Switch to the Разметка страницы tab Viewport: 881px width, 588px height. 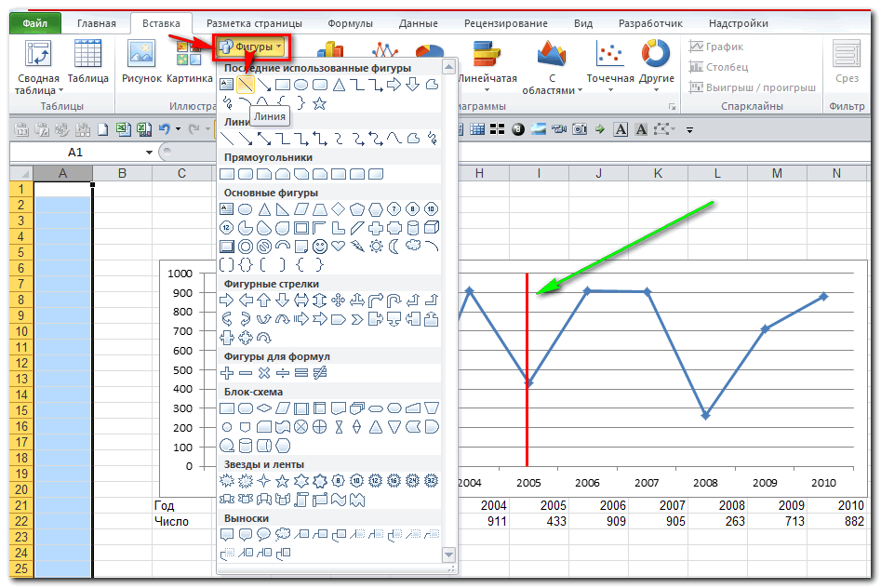[254, 23]
